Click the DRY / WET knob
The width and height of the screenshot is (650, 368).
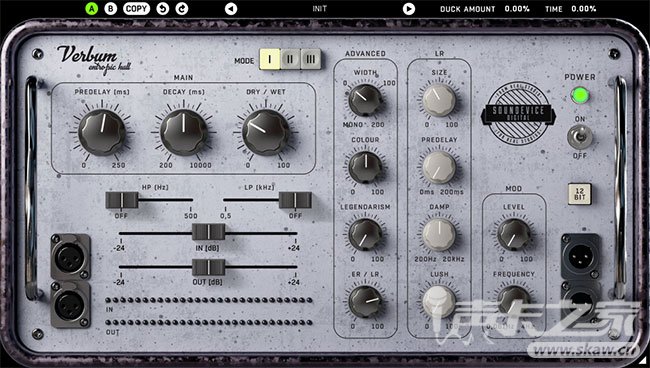point(265,132)
